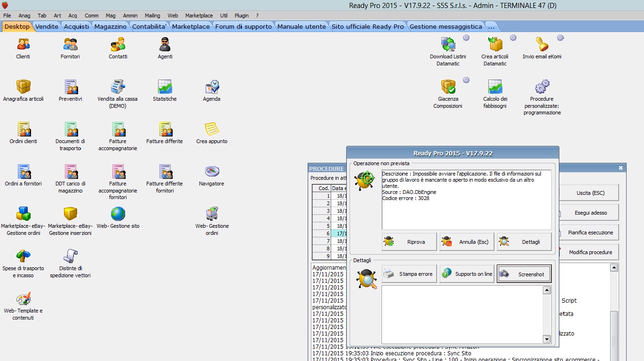Click scroll-down arrow in error details box
This screenshot has height=361, width=644.
(x=547, y=339)
